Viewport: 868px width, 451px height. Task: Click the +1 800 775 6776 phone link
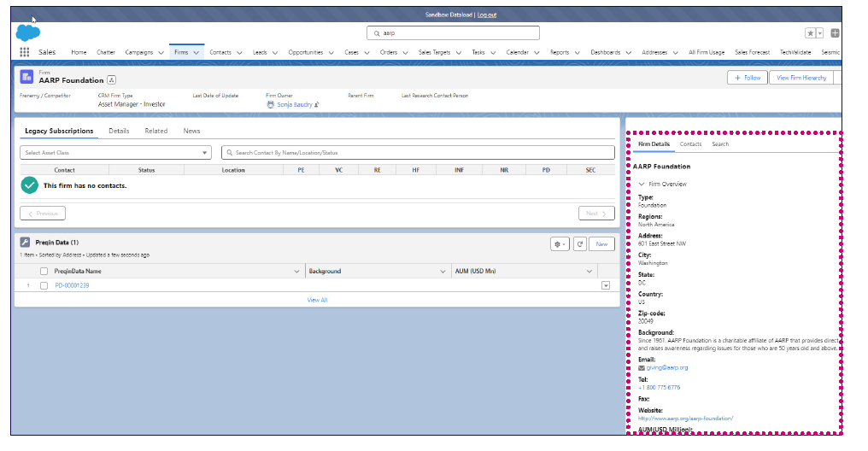coord(660,388)
